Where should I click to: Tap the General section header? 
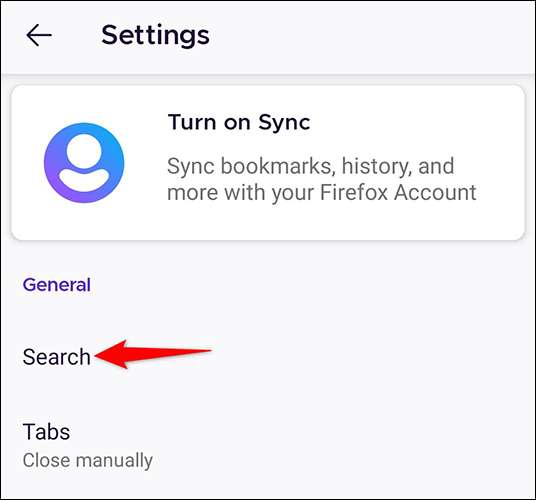point(57,285)
